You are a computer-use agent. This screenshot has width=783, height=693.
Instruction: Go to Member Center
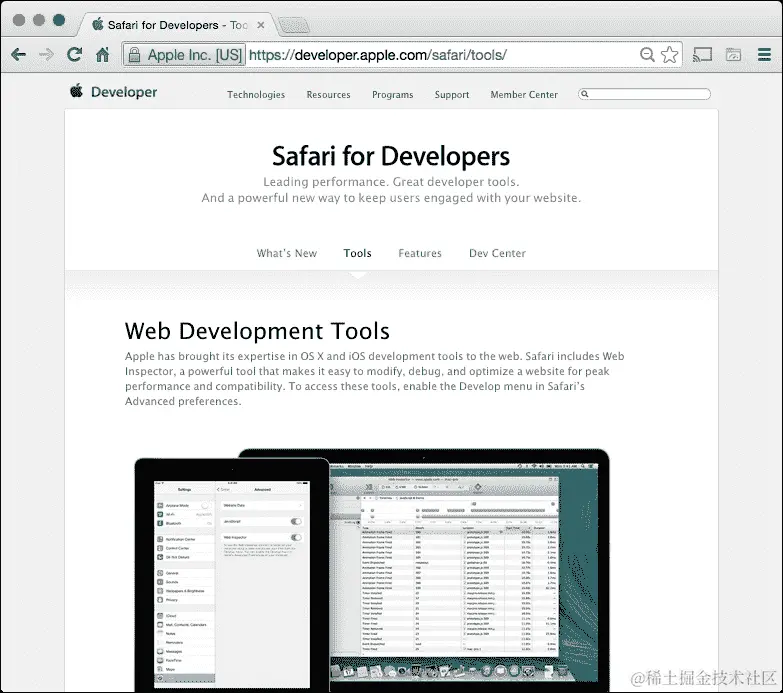524,94
